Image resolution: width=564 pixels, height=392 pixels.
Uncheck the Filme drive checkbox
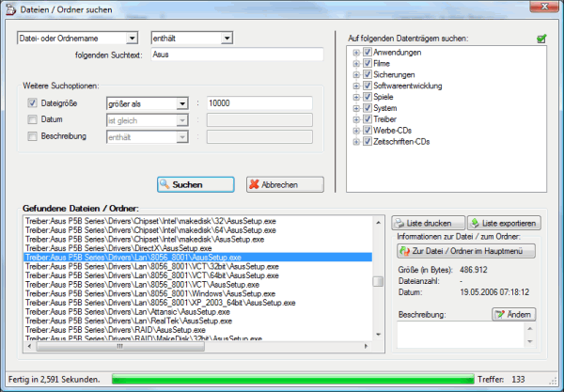(x=367, y=63)
